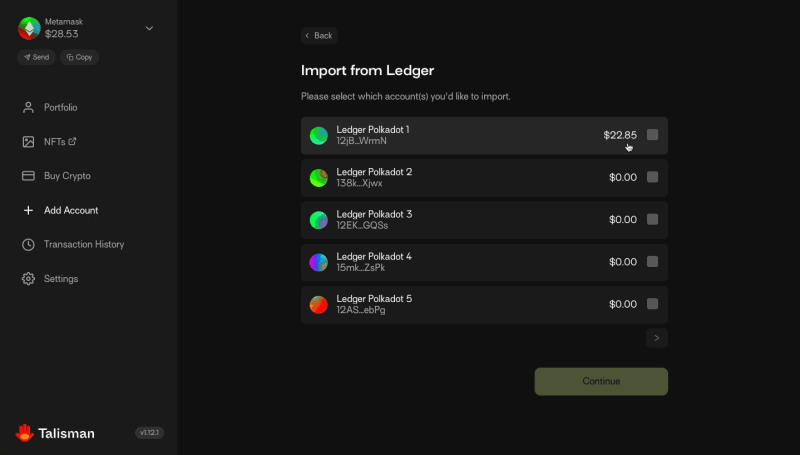Screen dimensions: 800x455
Task: Tick the Ledger Polkadot 5 checkbox
Action: [x=652, y=304]
